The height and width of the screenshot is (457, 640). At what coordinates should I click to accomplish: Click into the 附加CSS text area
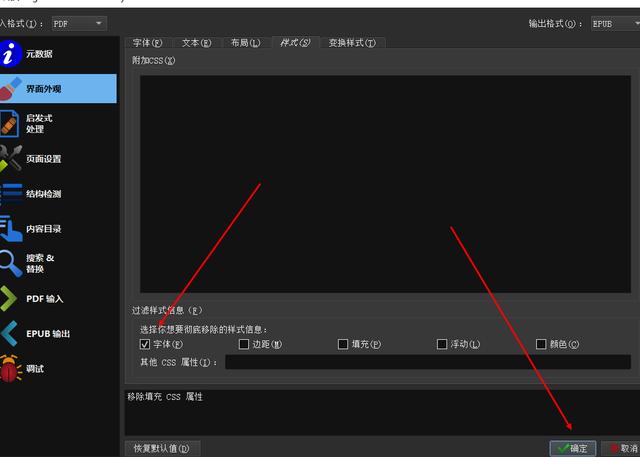click(x=385, y=184)
